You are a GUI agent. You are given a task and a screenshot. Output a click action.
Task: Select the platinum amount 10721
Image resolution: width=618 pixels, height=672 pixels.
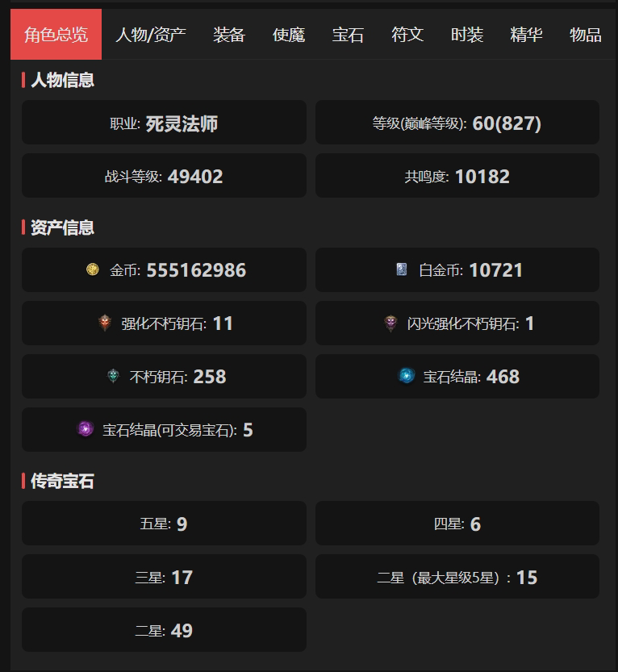pyautogui.click(x=496, y=270)
